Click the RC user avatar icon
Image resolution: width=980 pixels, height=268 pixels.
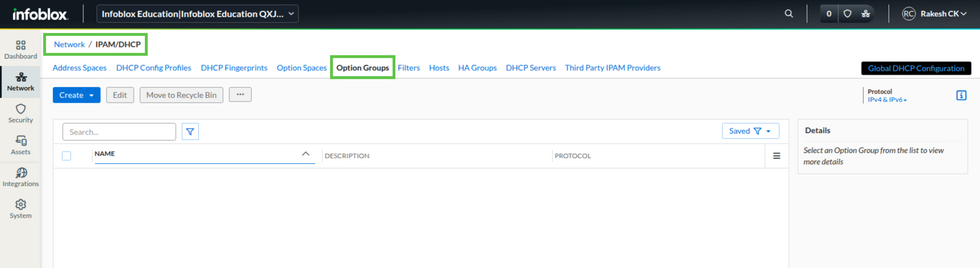tap(908, 14)
